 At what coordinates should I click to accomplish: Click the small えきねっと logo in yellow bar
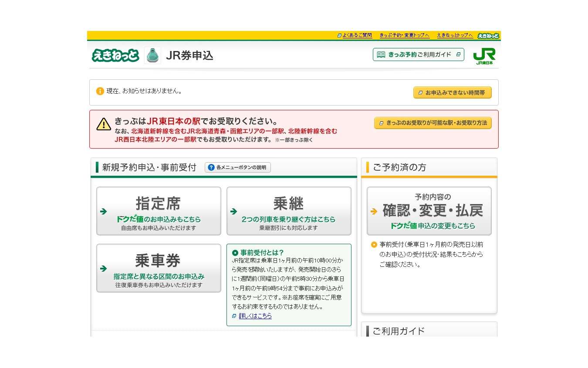pyautogui.click(x=488, y=36)
